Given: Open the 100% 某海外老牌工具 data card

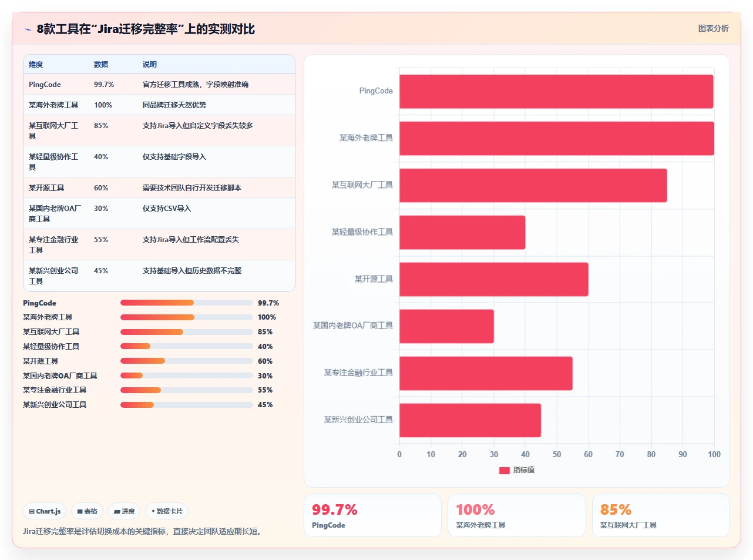Looking at the screenshot, I should click(x=517, y=515).
